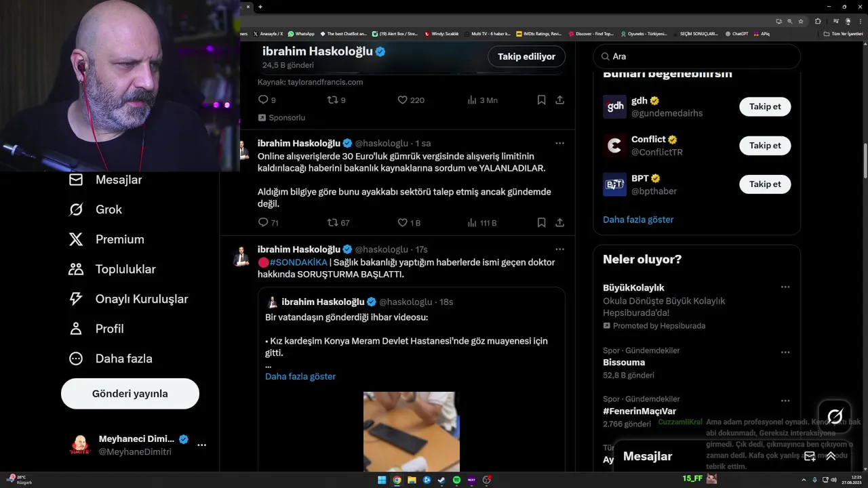Image resolution: width=868 pixels, height=488 pixels.
Task: Click the Gönderi yayınla button
Action: [x=130, y=394]
